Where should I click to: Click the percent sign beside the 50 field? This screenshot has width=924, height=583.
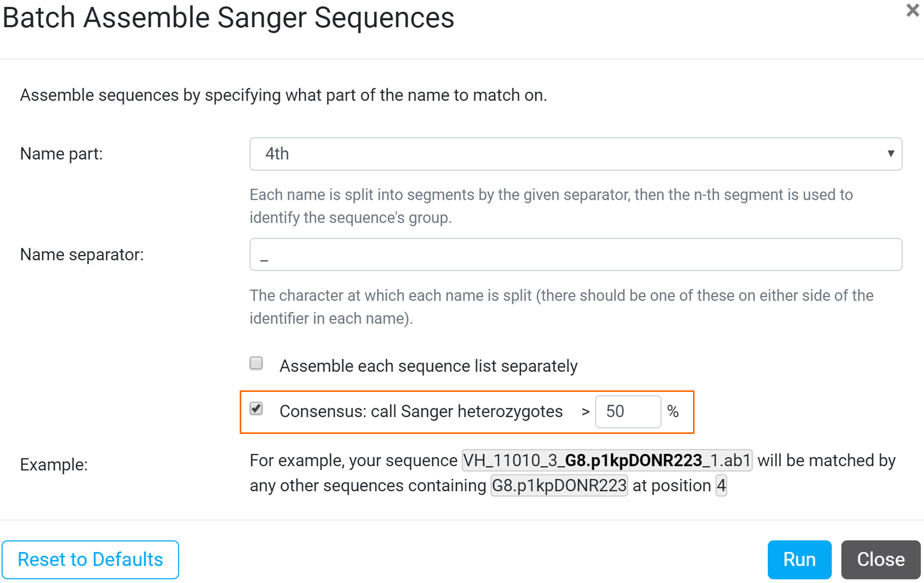[673, 411]
